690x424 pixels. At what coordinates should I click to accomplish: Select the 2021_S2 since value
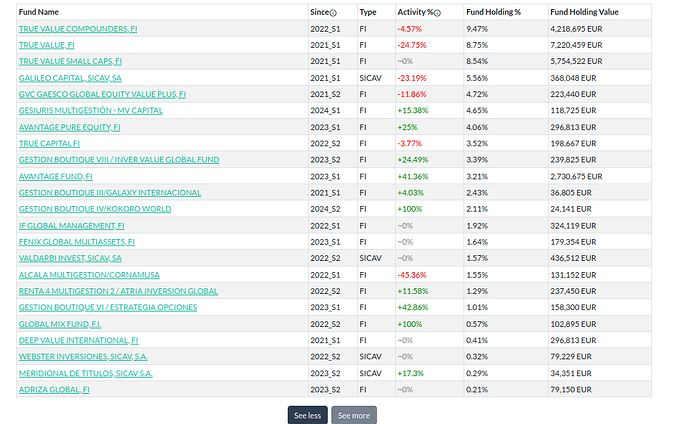coord(325,95)
